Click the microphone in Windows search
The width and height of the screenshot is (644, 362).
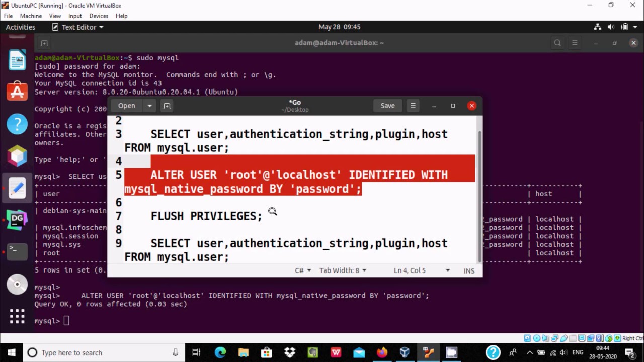pyautogui.click(x=175, y=352)
